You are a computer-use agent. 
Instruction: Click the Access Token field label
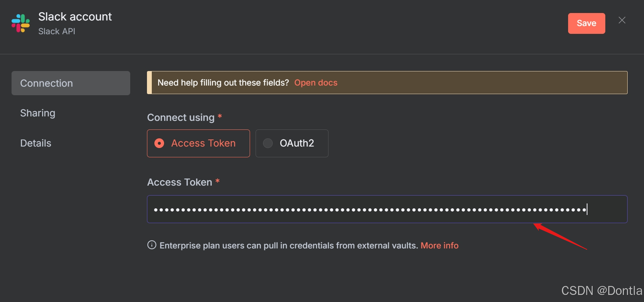[180, 182]
